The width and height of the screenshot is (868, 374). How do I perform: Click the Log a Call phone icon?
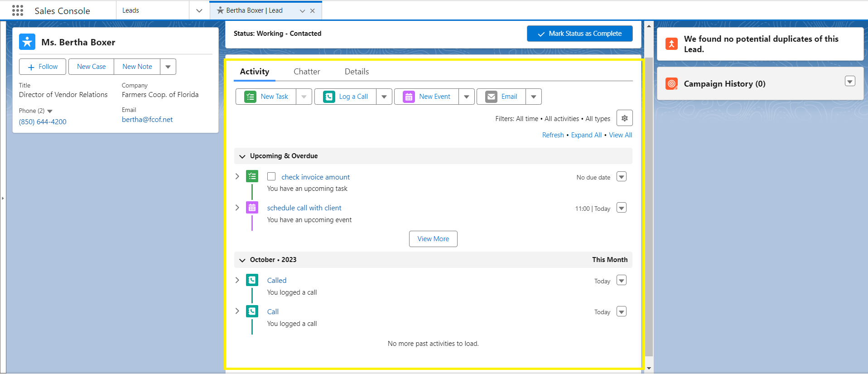[x=329, y=97]
